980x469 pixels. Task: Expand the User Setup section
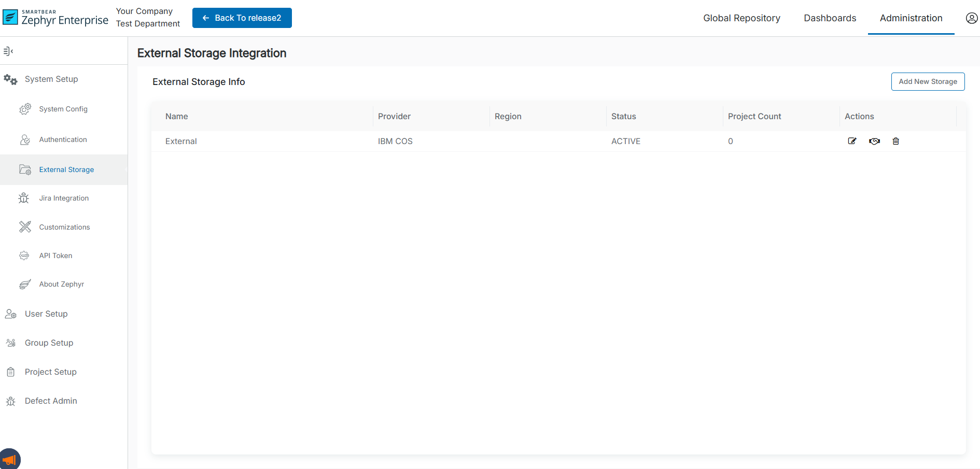pyautogui.click(x=46, y=314)
